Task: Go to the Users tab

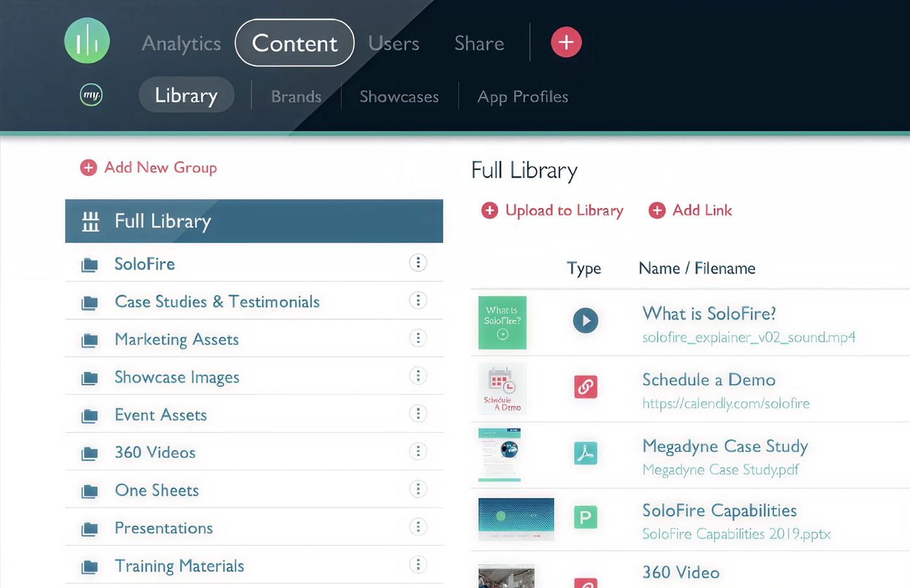Action: point(394,44)
